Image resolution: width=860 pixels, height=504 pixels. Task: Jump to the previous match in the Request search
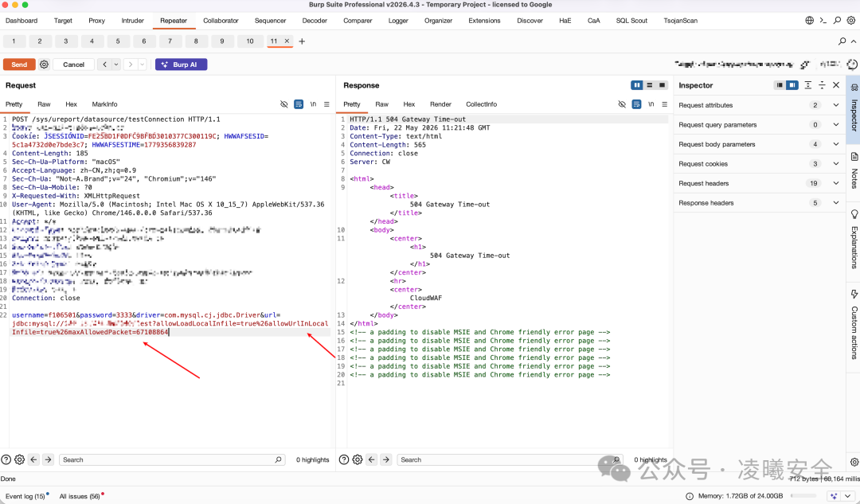34,459
